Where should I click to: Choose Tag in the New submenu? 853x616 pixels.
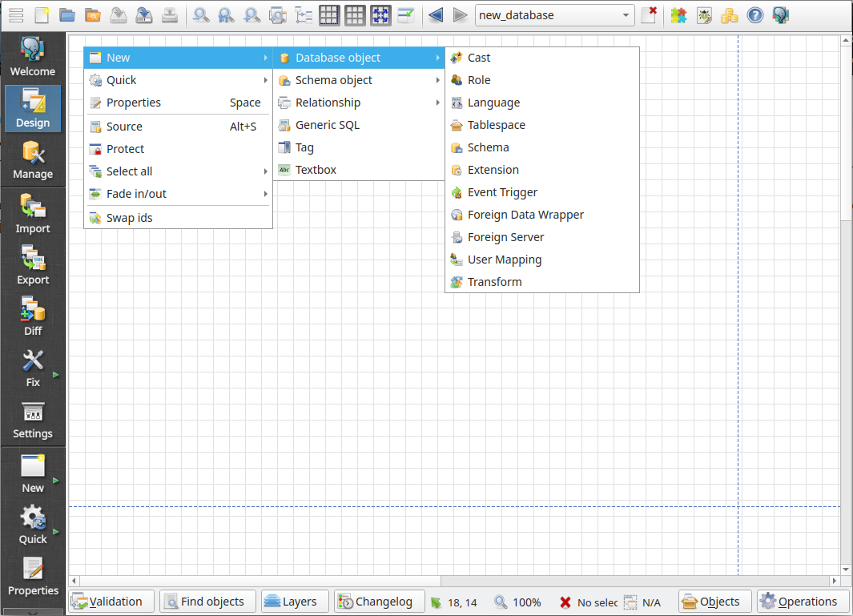pos(359,147)
